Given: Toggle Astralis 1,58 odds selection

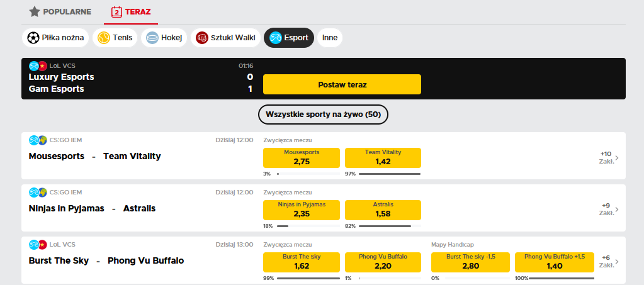Looking at the screenshot, I should point(383,210).
